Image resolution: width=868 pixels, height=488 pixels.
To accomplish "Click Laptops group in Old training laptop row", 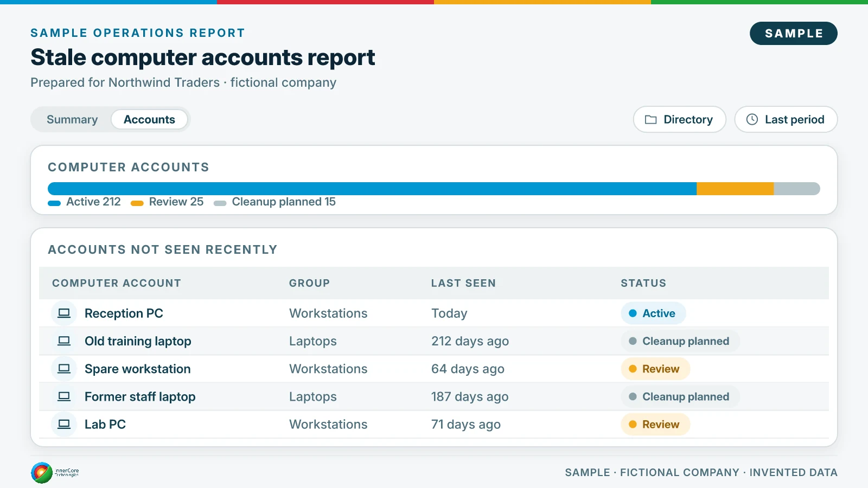I will click(x=313, y=341).
